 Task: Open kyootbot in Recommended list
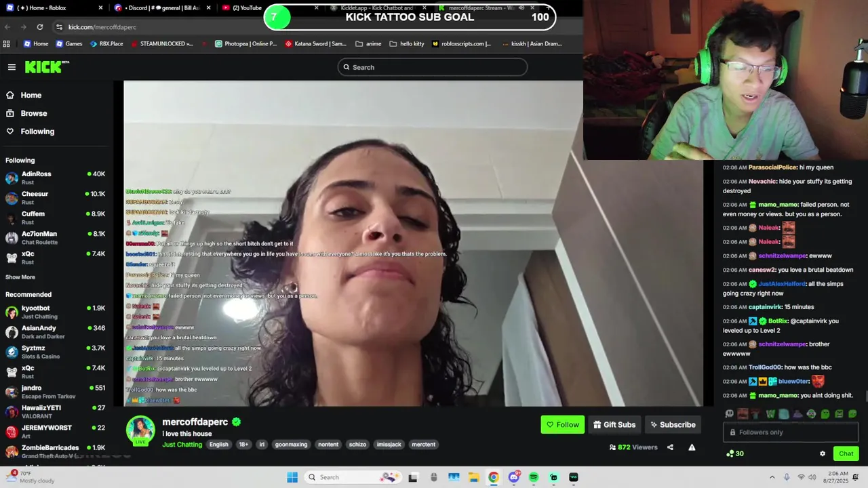(55, 312)
